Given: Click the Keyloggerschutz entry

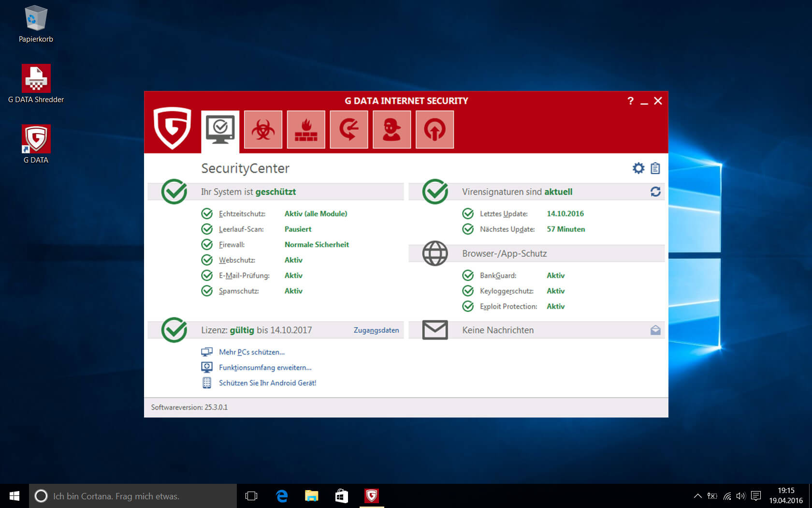Looking at the screenshot, I should click(507, 291).
